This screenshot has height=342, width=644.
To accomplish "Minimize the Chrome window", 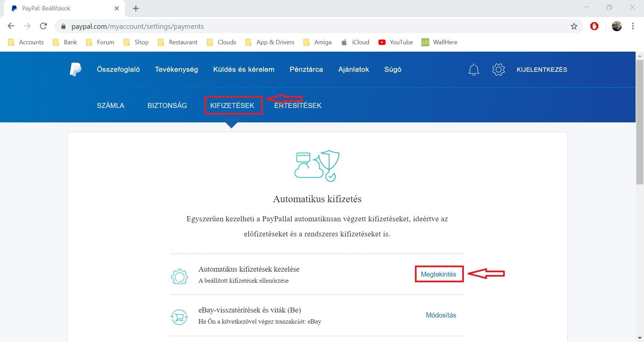I will (587, 7).
